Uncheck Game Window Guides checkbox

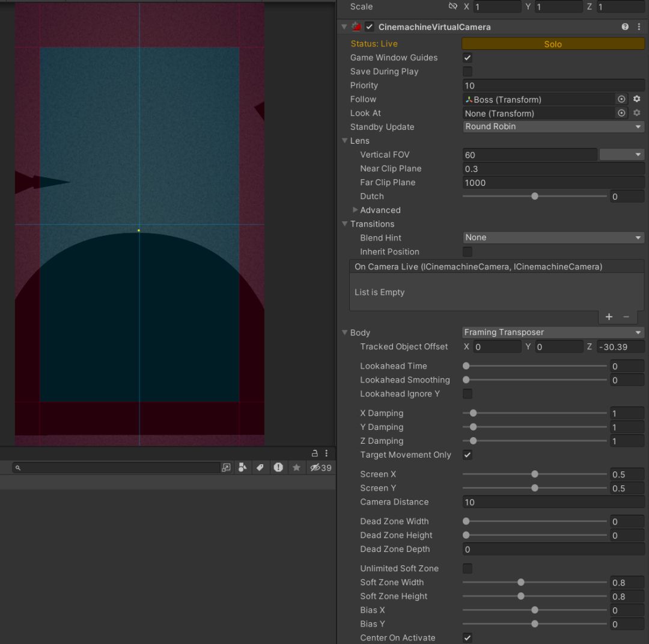468,58
